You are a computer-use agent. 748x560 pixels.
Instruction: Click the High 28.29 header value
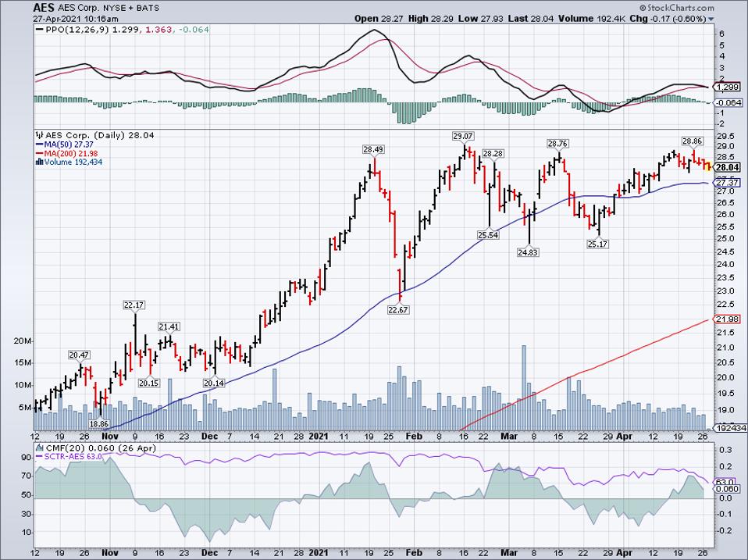click(429, 19)
